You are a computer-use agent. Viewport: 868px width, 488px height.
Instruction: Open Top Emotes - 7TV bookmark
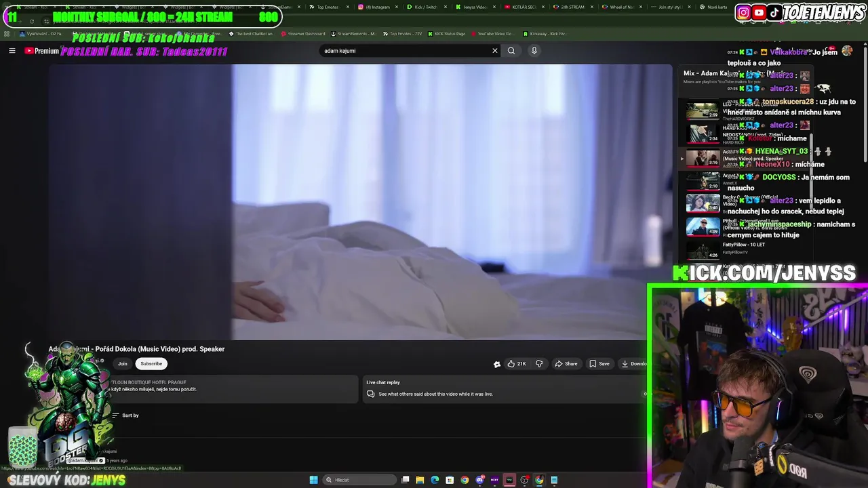(x=402, y=33)
